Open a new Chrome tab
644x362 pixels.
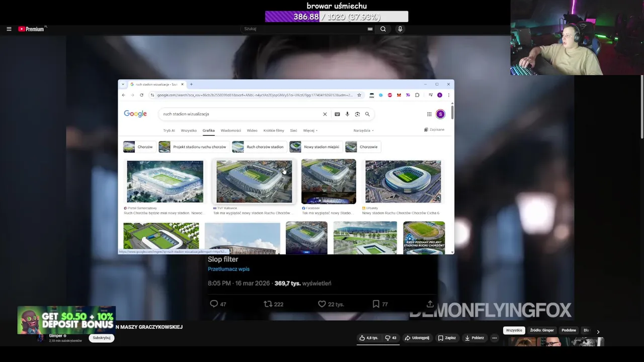pos(191,84)
